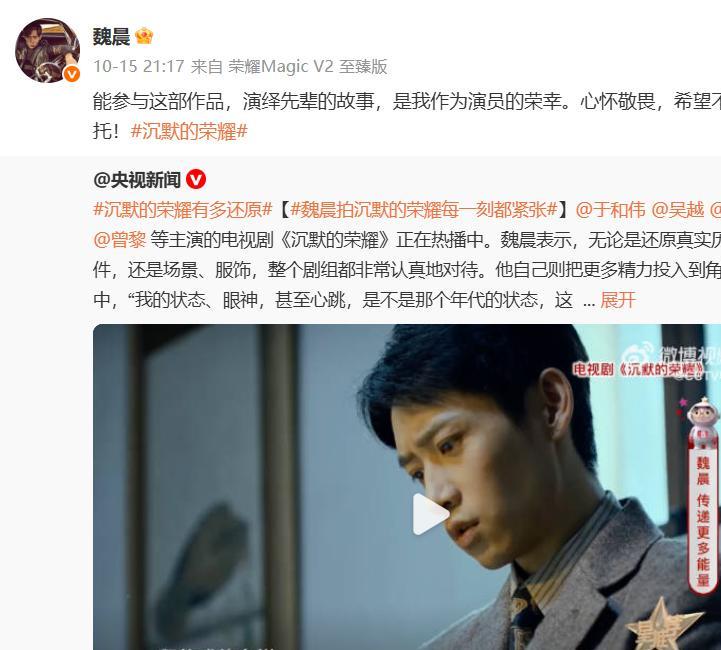Visit the @曾黎 mention
Image resolution: width=721 pixels, height=650 pixels.
(x=120, y=240)
